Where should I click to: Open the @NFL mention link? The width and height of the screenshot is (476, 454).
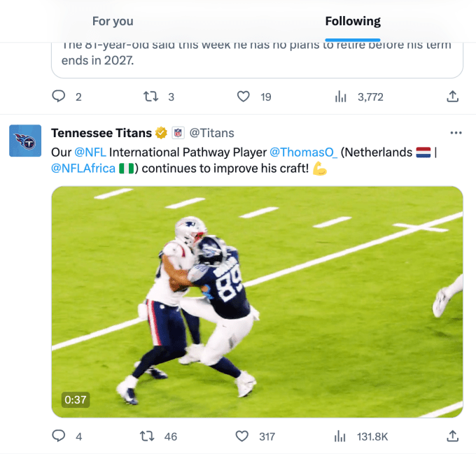click(x=90, y=152)
